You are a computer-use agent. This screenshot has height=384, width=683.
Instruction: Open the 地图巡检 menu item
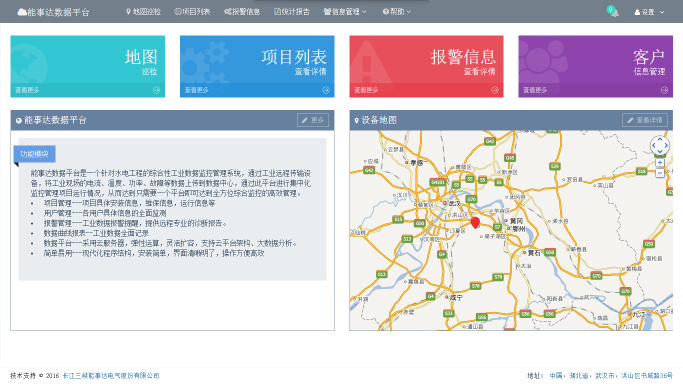click(143, 12)
